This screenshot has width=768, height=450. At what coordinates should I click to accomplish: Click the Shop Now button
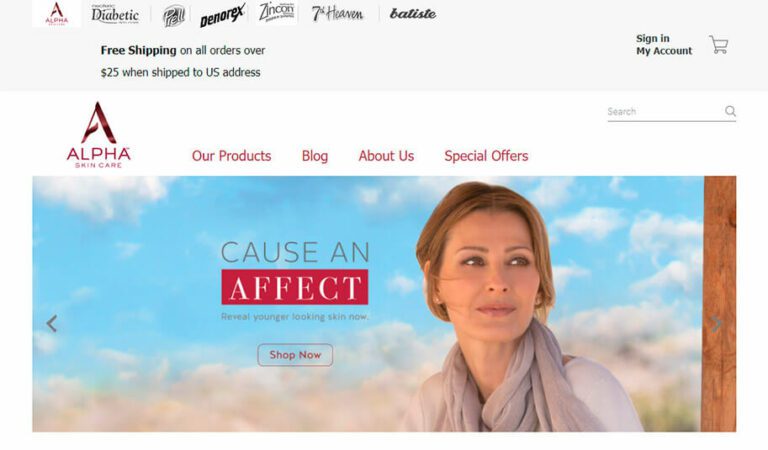295,355
